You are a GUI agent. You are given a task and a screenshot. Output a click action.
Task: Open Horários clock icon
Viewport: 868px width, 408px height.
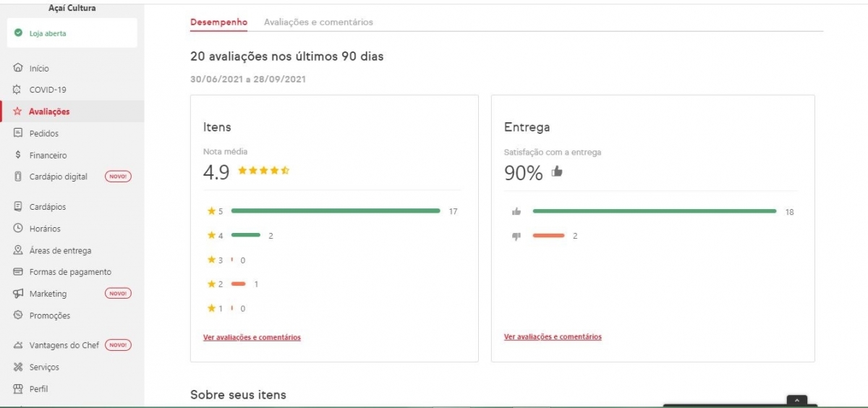click(17, 229)
